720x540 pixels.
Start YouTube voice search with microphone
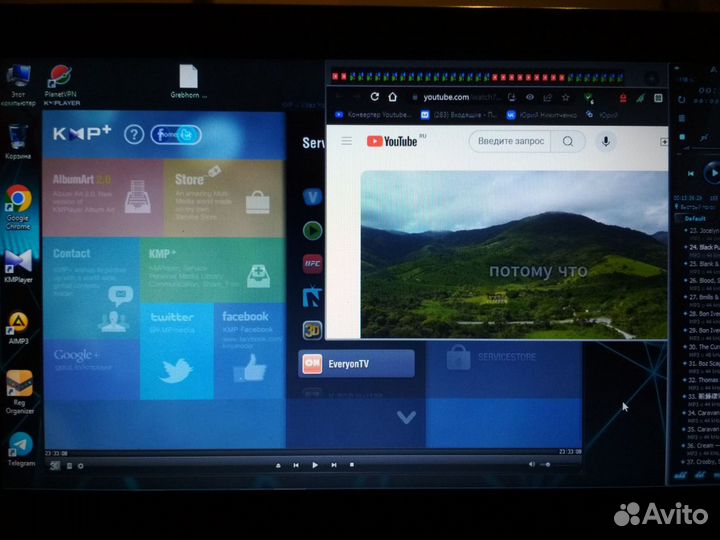(x=606, y=141)
